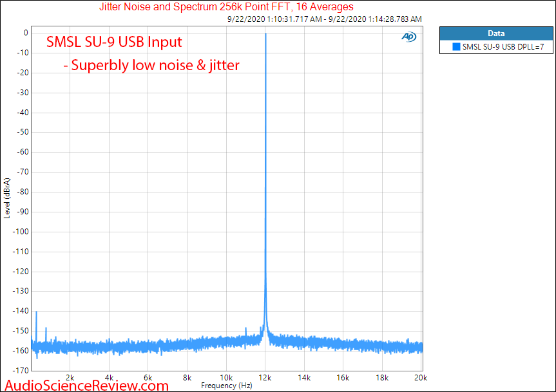Click the -170 level tick label
This screenshot has width=556, height=392.
21,370
